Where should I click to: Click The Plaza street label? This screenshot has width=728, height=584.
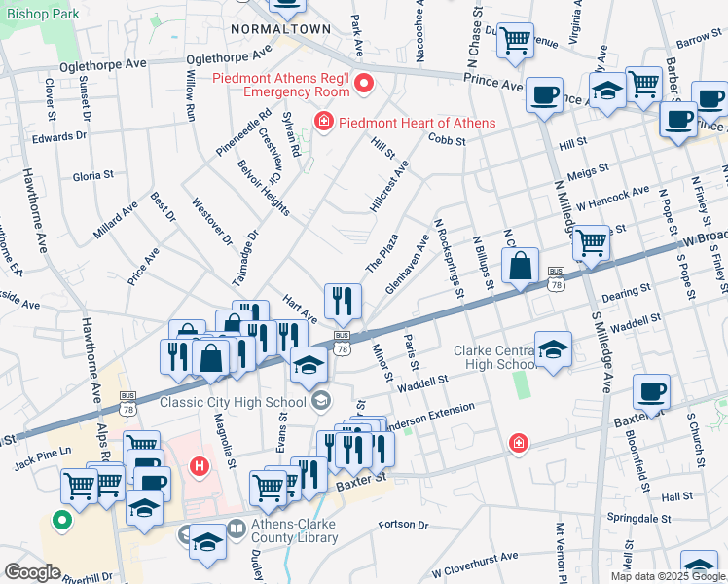[x=382, y=253]
